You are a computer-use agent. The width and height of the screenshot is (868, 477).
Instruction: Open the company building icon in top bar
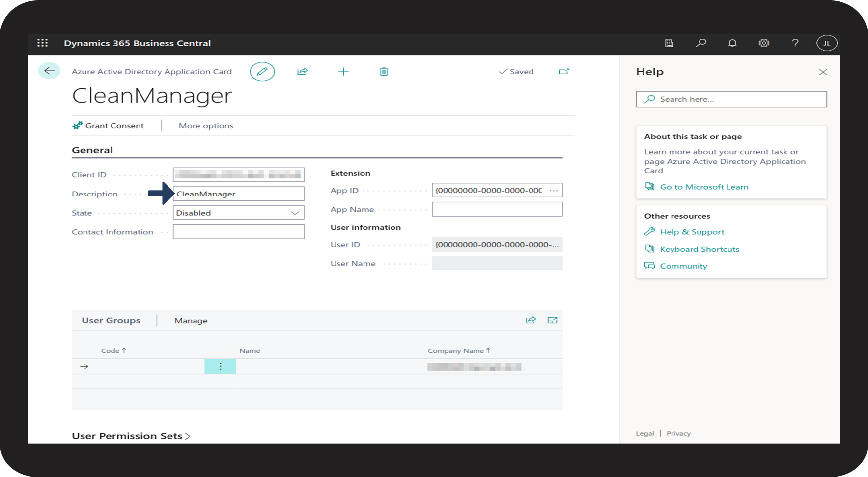(x=669, y=43)
